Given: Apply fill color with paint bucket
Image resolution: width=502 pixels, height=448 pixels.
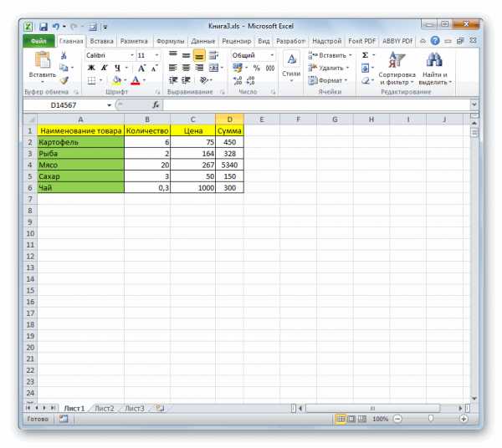Looking at the screenshot, I should [x=117, y=80].
